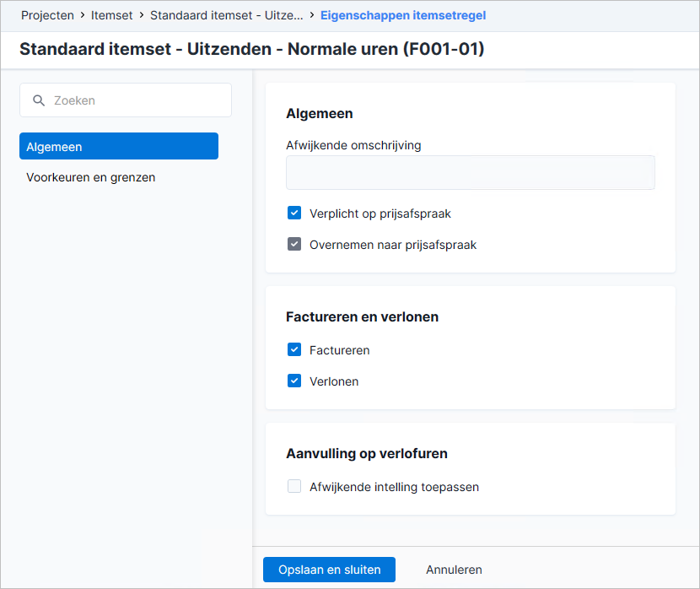
Task: Go to Projecten breadcrumb
Action: coord(47,15)
